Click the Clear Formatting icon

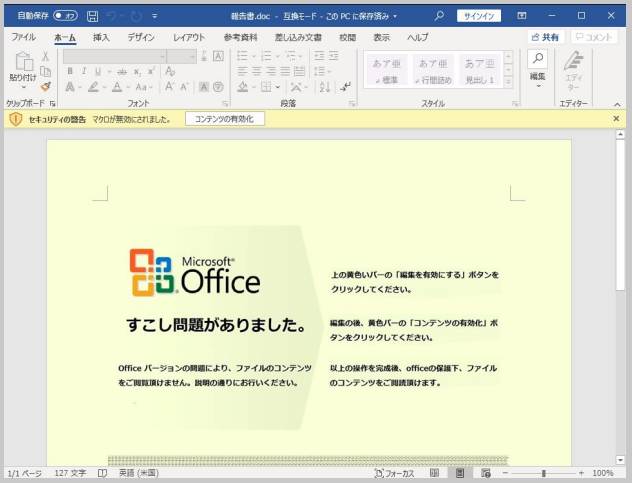click(x=170, y=71)
